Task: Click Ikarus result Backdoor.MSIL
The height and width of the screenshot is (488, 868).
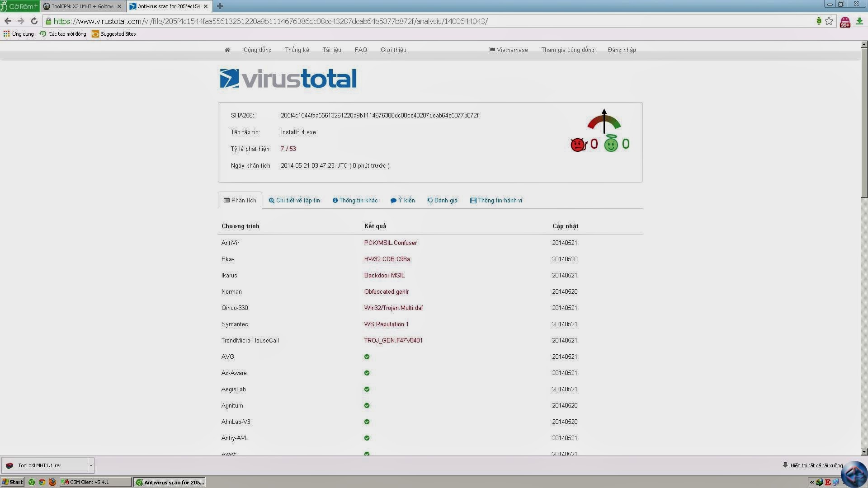Action: [x=384, y=276]
